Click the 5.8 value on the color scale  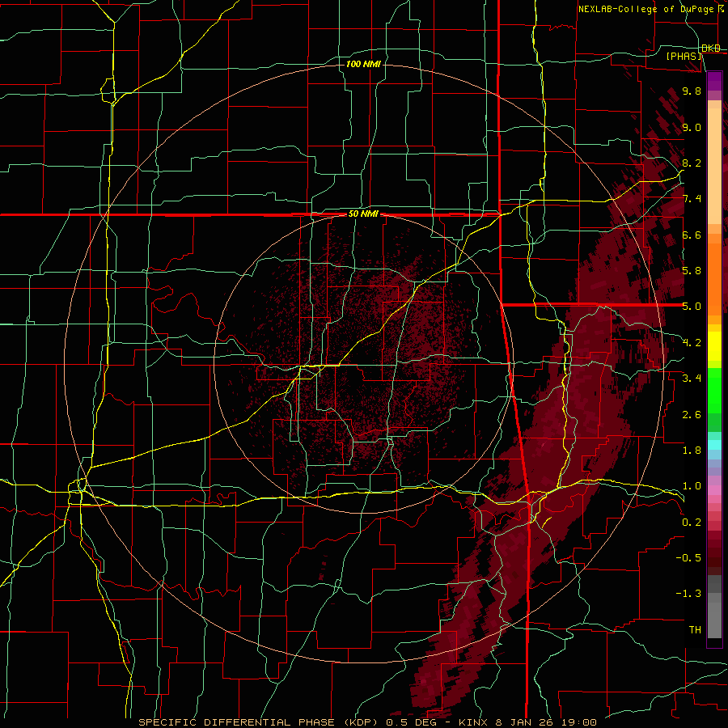tap(692, 271)
